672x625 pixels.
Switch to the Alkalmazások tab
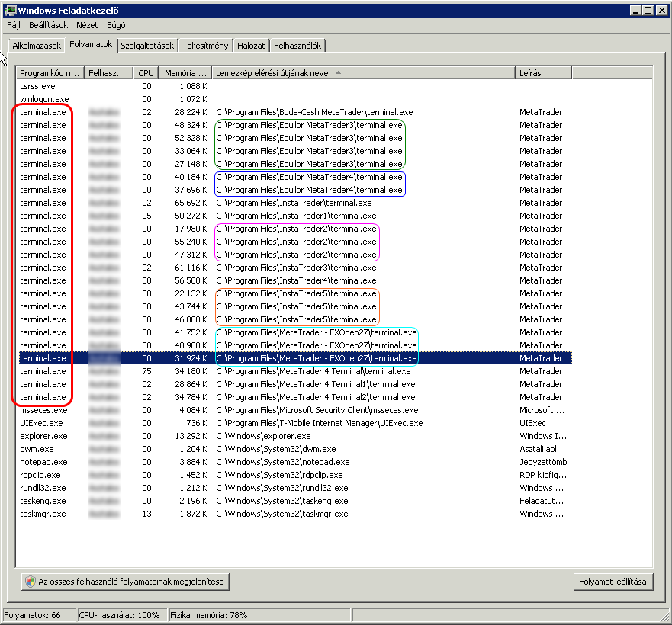(x=37, y=46)
